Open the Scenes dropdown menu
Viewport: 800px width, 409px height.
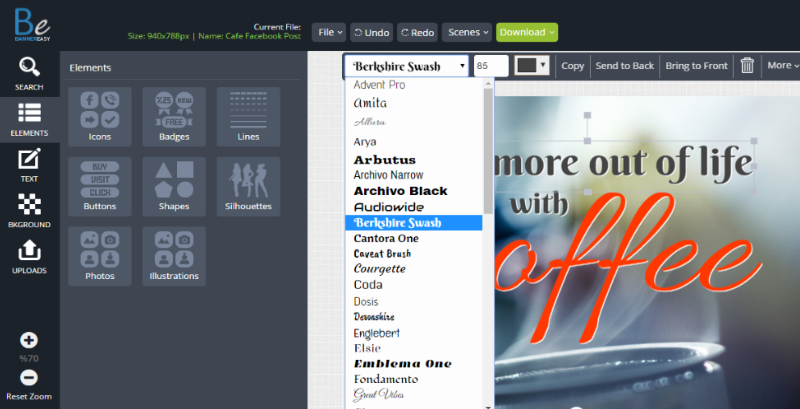click(x=467, y=32)
